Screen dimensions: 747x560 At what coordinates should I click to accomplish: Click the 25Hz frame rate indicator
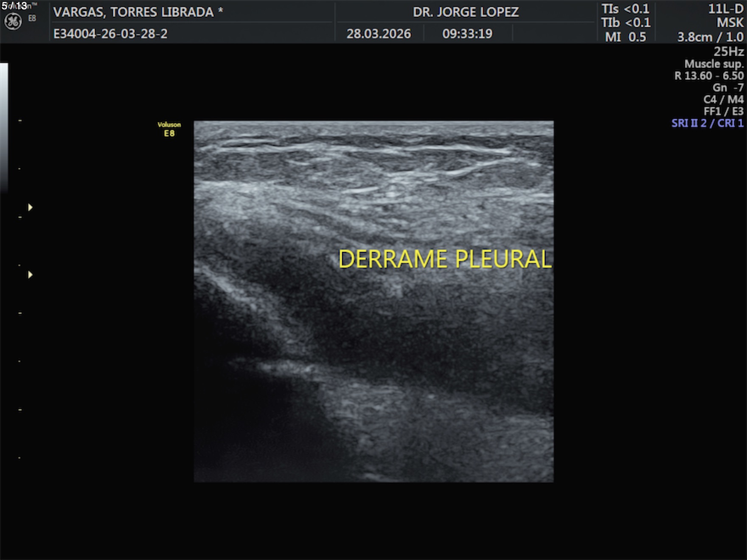pyautogui.click(x=728, y=52)
